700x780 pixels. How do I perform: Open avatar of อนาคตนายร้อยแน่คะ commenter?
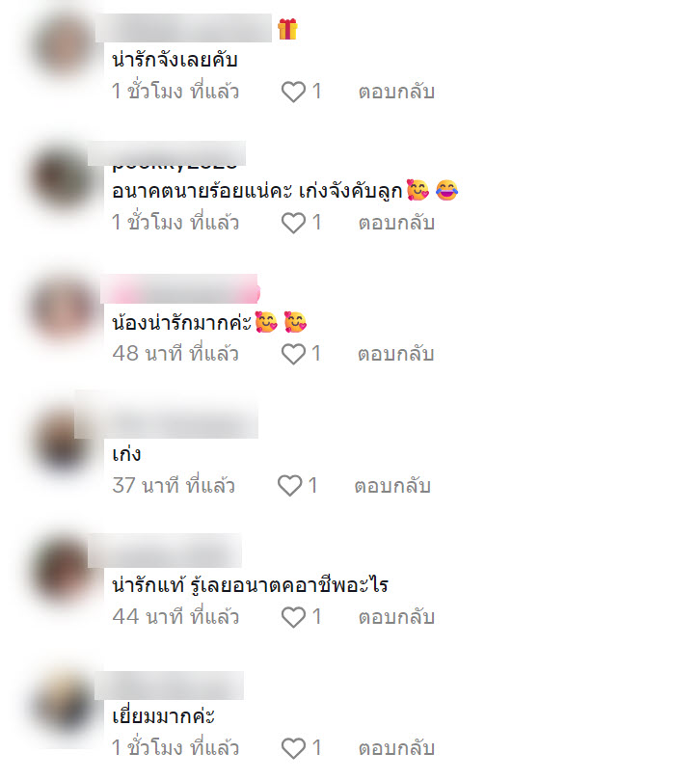coord(64,177)
